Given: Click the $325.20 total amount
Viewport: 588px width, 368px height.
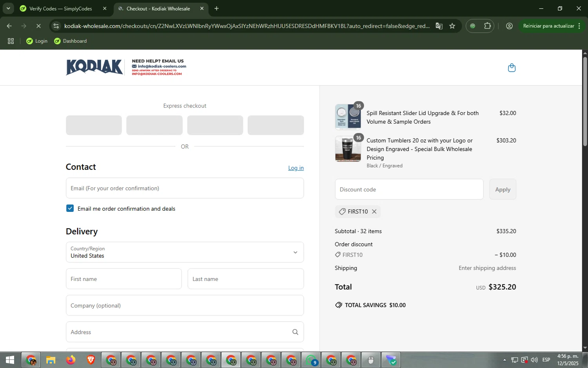Looking at the screenshot, I should [x=502, y=287].
